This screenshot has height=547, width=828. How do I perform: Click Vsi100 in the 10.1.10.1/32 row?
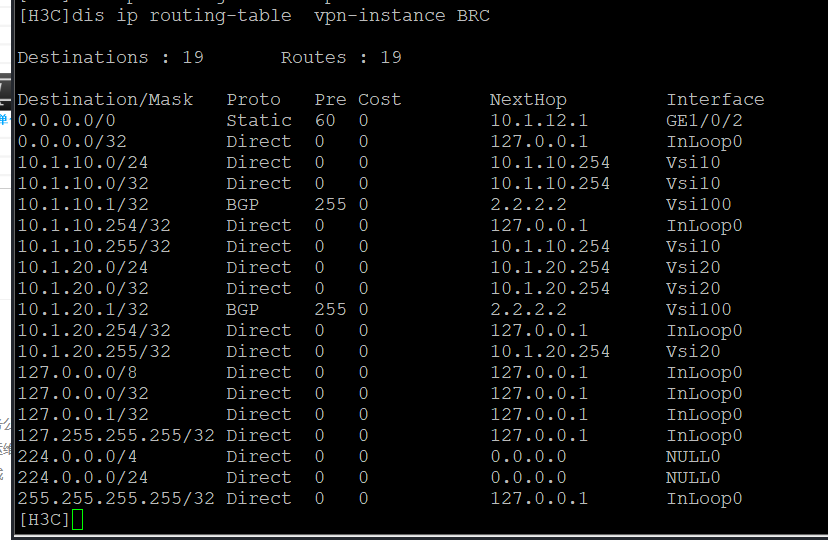699,205
